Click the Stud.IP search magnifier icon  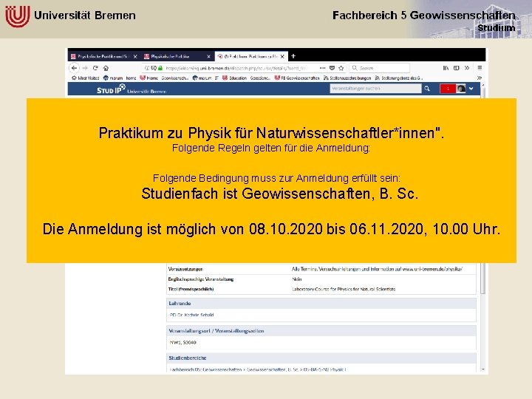(427, 89)
